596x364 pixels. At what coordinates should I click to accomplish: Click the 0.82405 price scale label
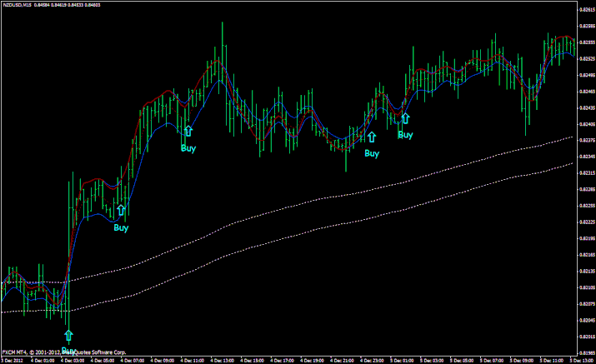[587, 124]
